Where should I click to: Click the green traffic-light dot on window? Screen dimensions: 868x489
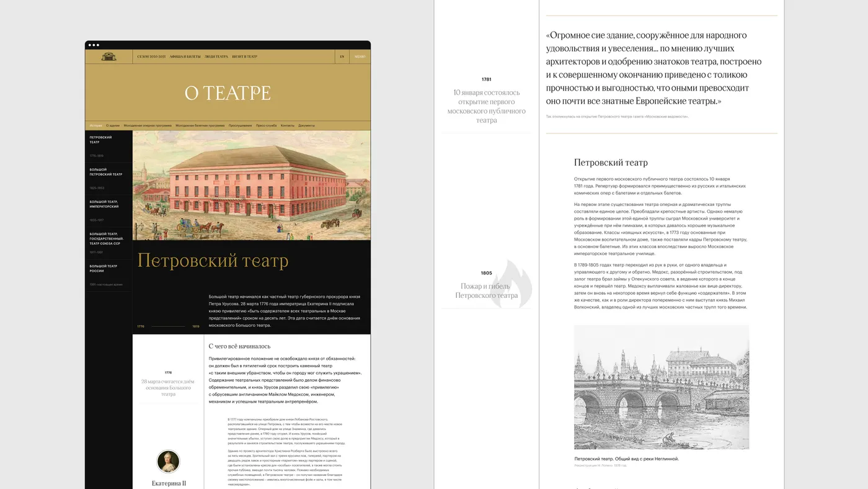click(x=97, y=44)
